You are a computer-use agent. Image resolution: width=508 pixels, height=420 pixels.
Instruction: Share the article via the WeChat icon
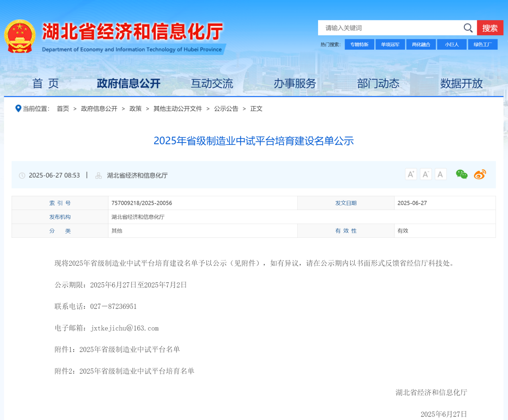click(461, 174)
